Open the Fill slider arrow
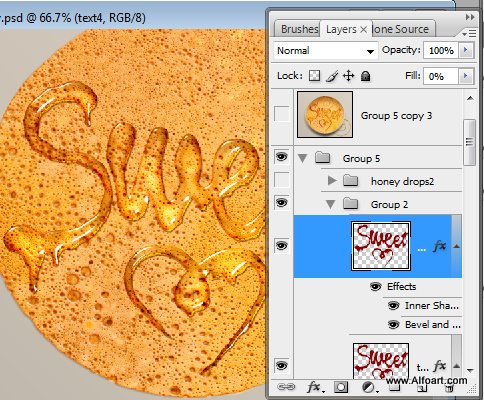The image size is (484, 400). [x=466, y=76]
